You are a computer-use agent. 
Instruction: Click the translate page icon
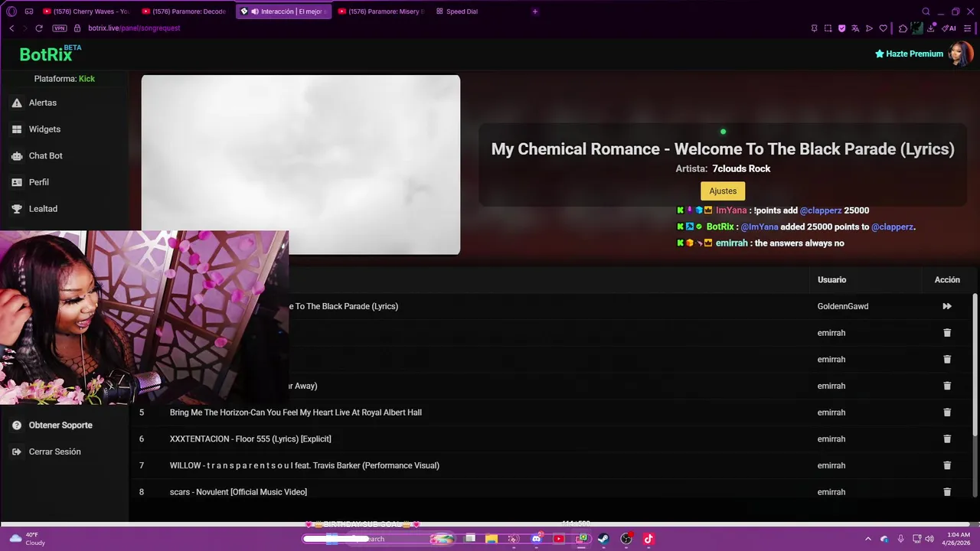855,28
